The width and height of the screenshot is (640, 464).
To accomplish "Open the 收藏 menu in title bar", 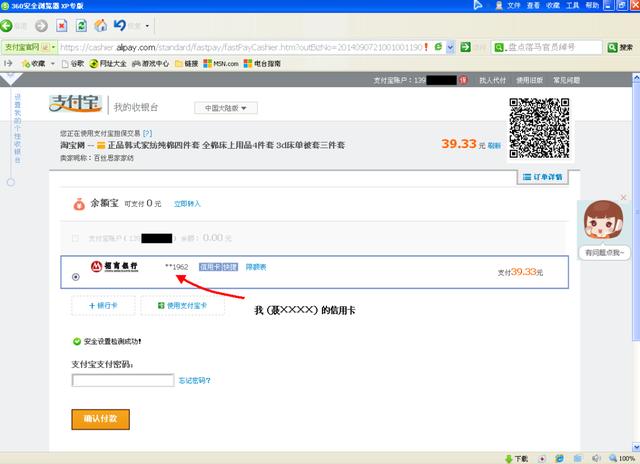I will [x=553, y=5].
